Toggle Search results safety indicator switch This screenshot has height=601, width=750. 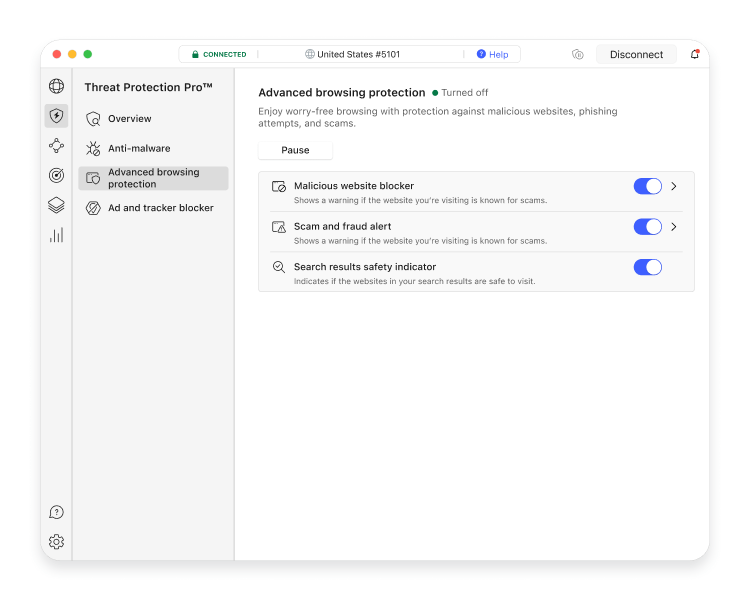click(648, 267)
